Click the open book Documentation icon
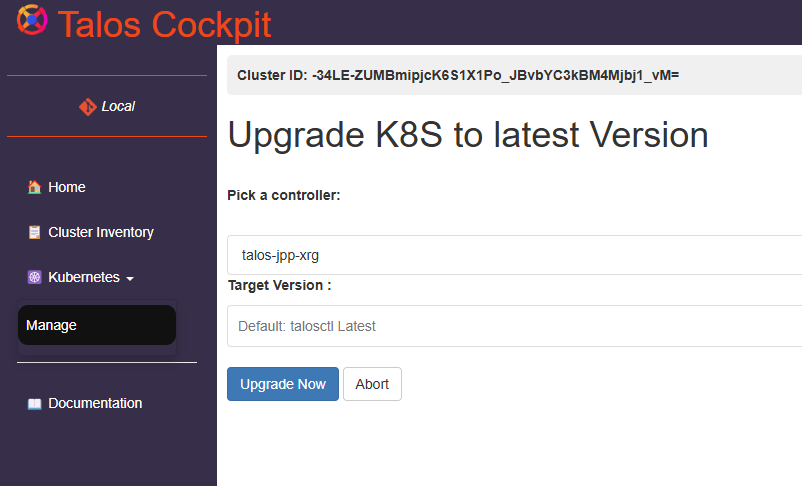 (34, 404)
